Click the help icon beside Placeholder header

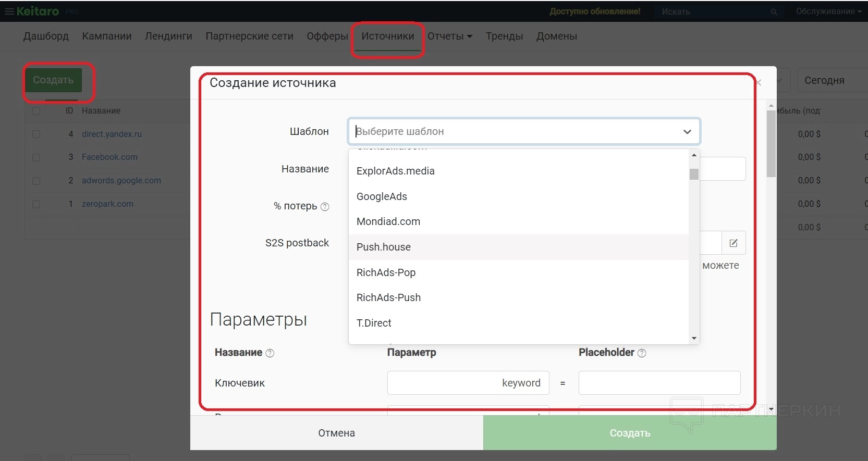642,353
